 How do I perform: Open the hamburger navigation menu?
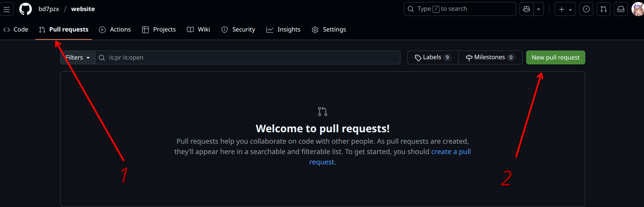(7, 9)
